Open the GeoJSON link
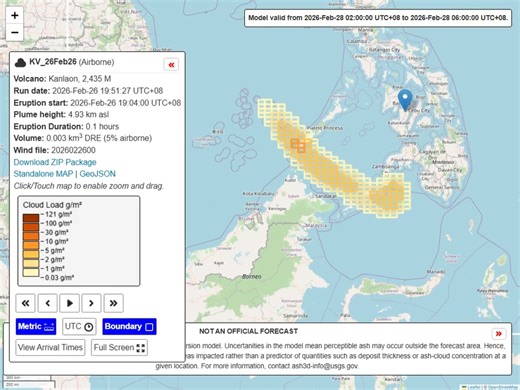Viewport: 520px width, 390px height. 98,174
